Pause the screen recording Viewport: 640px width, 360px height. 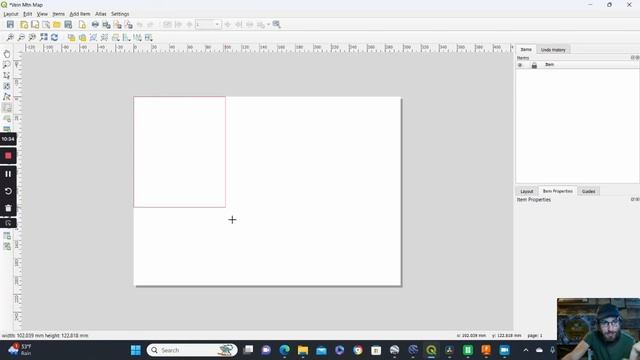tap(8, 174)
